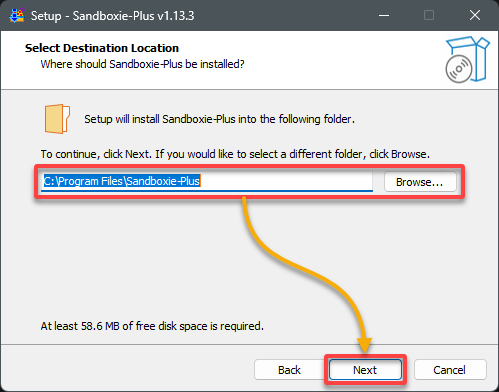
Task: Click the "Setup - Sandboxie-Plus v1.13.3" title text
Action: coord(113,16)
